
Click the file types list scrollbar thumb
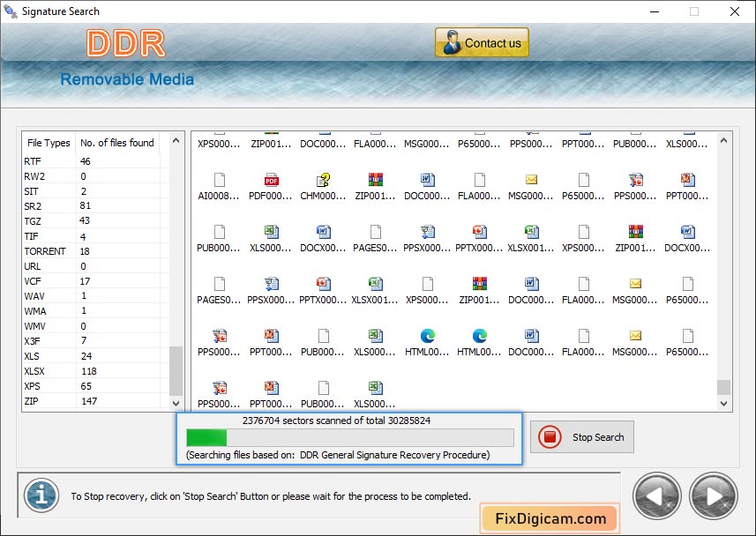176,370
